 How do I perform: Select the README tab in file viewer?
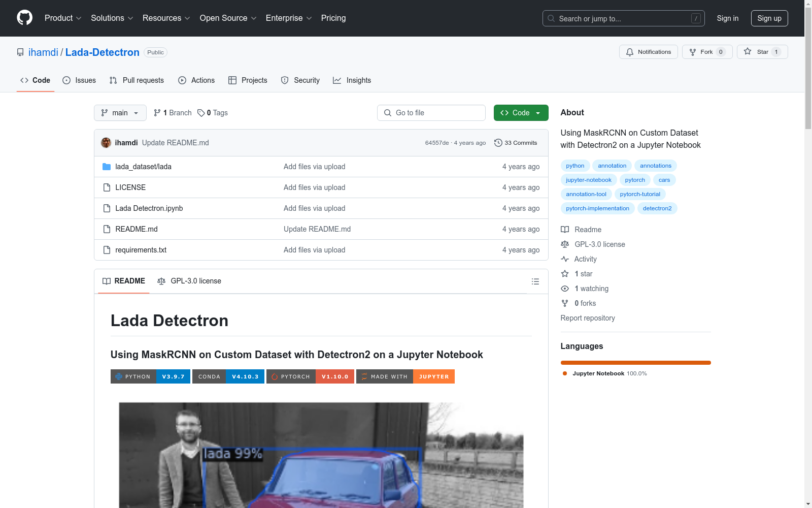click(x=124, y=281)
